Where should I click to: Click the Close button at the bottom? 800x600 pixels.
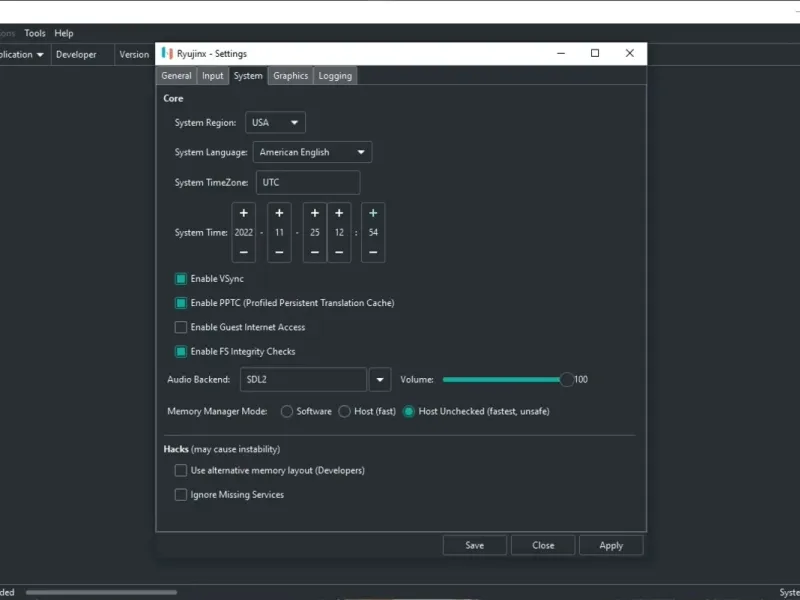(543, 545)
